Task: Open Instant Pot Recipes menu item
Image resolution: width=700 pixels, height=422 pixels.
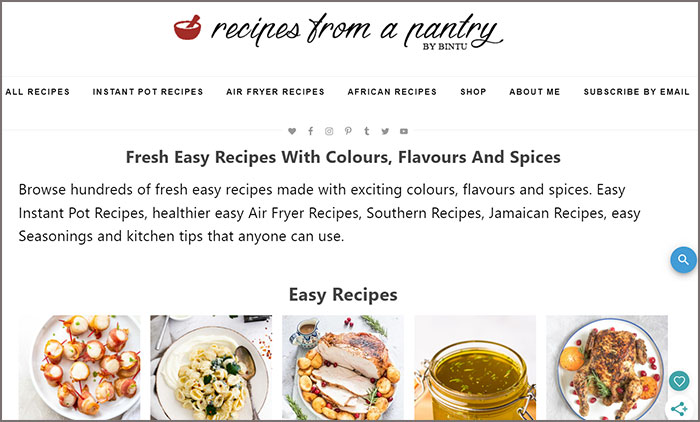Action: (148, 92)
